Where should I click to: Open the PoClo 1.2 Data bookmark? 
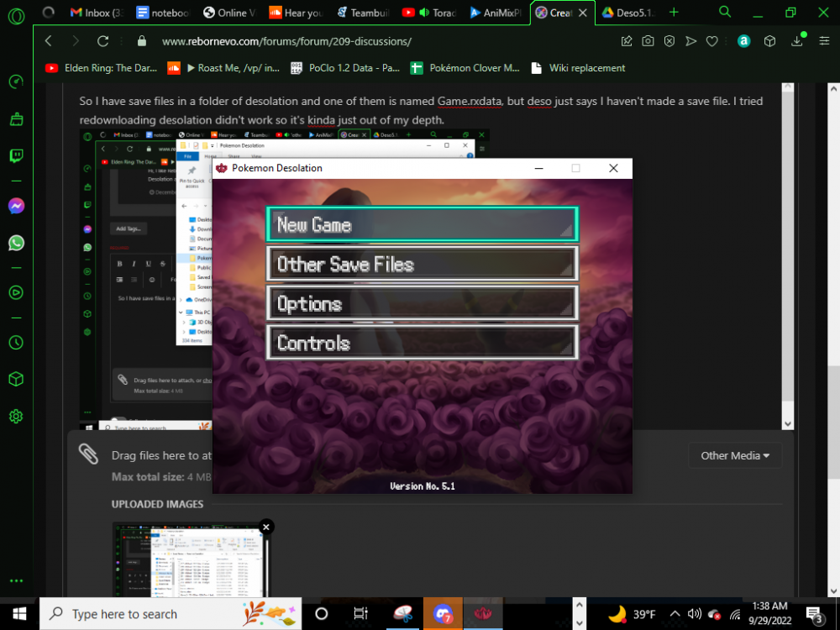[x=345, y=68]
